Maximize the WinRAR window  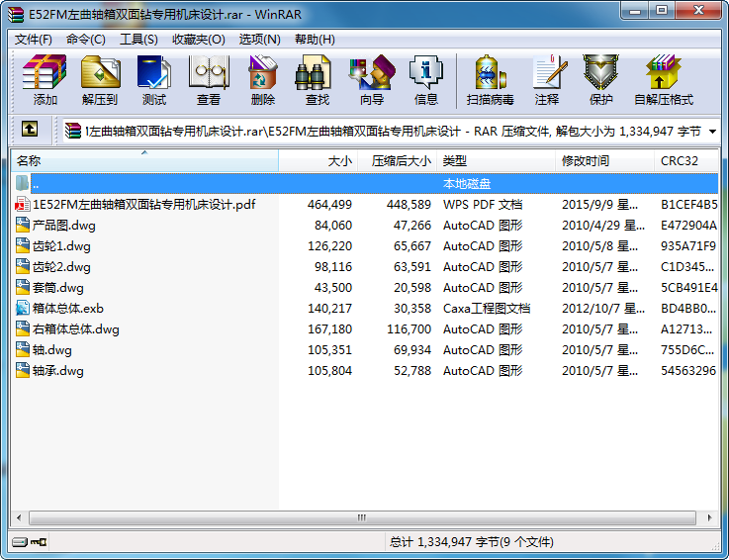coord(662,10)
